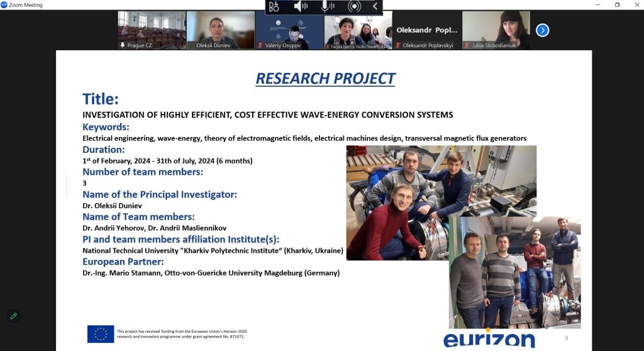
Task: Select the Prague CZ video thumbnail
Action: point(152,30)
